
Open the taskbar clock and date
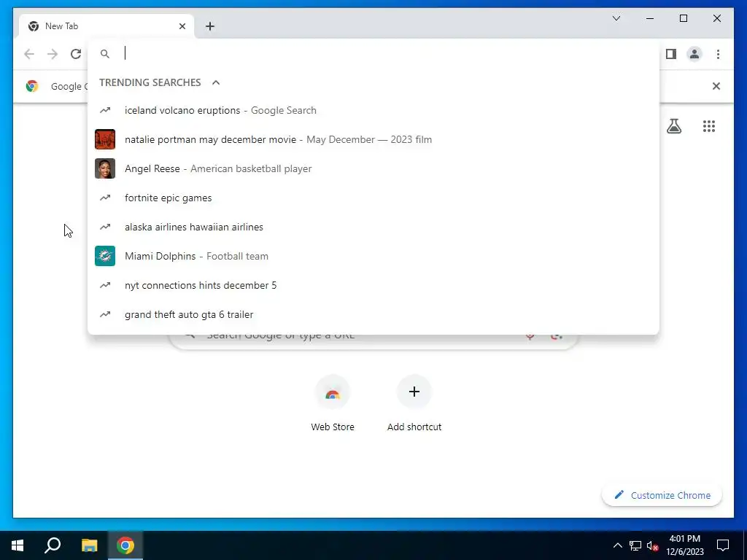(x=684, y=545)
